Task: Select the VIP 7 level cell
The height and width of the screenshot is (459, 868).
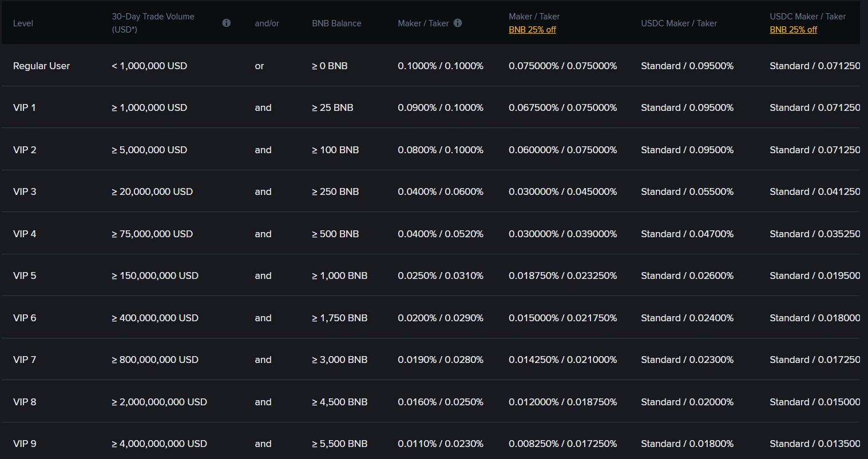Action: click(x=25, y=360)
